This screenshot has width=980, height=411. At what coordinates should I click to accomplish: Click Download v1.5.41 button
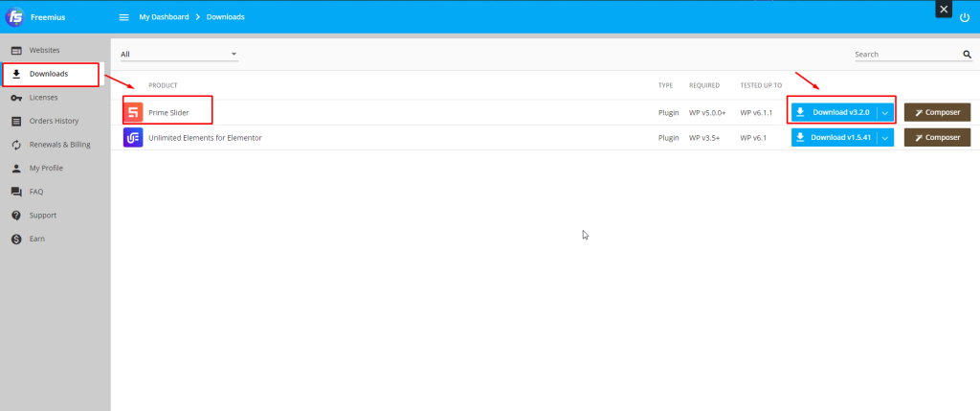[x=835, y=138]
